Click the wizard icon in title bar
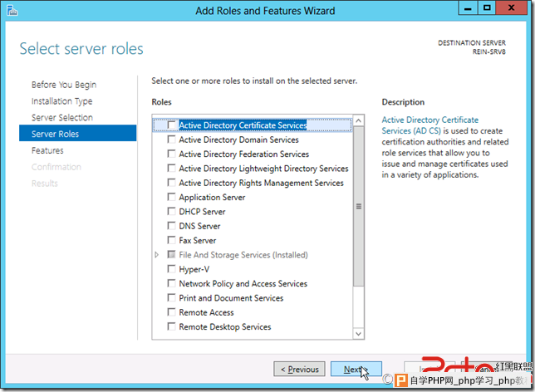Viewport: 535px width, 392px height. tap(12, 10)
